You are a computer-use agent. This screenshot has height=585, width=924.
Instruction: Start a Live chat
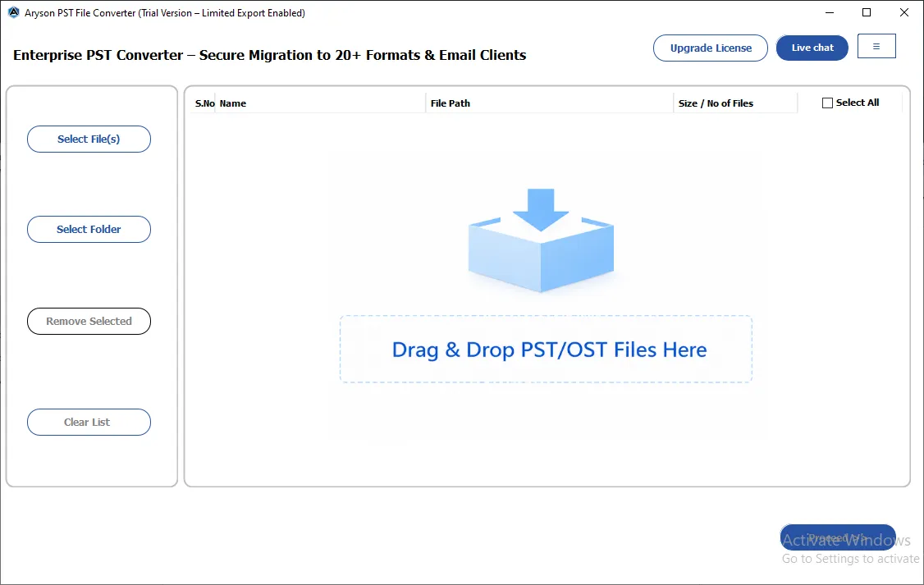(812, 48)
